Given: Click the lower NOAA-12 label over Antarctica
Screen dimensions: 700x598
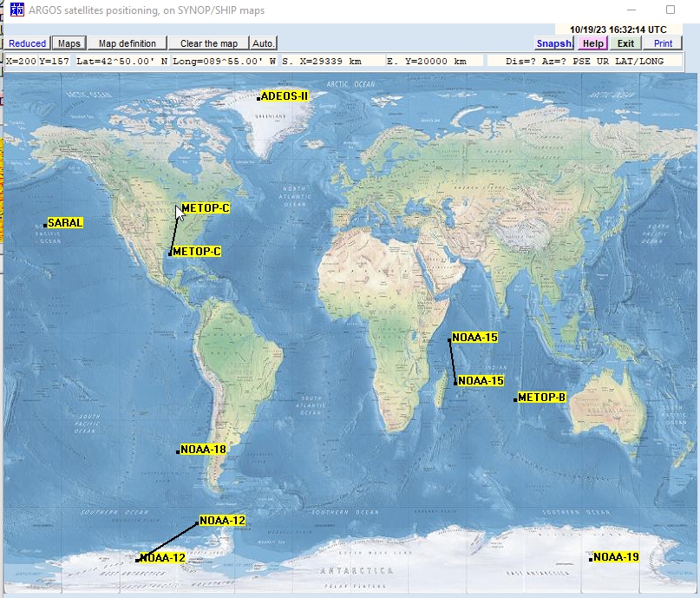Looking at the screenshot, I should pyautogui.click(x=162, y=558).
